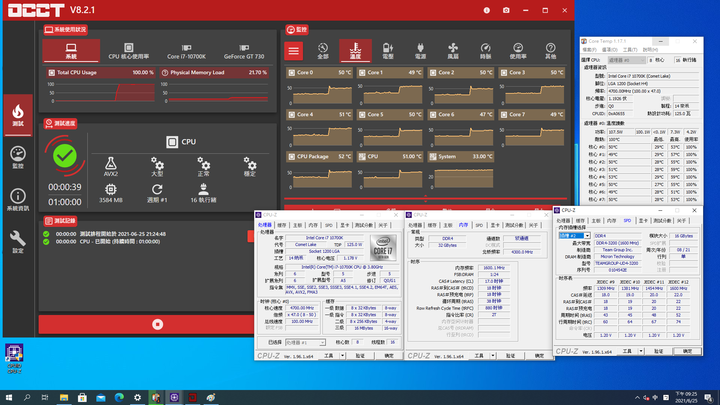
Task: Open File Explorer from taskbar
Action: [x=64, y=397]
